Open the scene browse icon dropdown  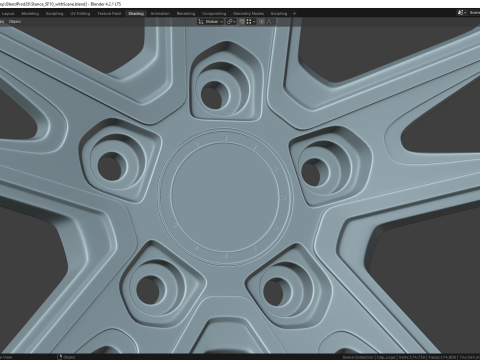point(462,13)
